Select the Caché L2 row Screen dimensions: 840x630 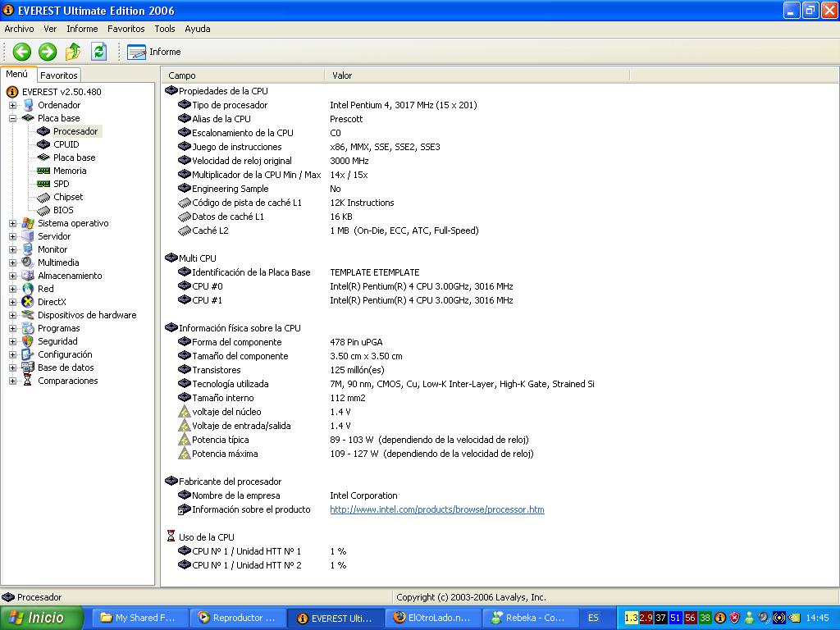click(x=328, y=231)
